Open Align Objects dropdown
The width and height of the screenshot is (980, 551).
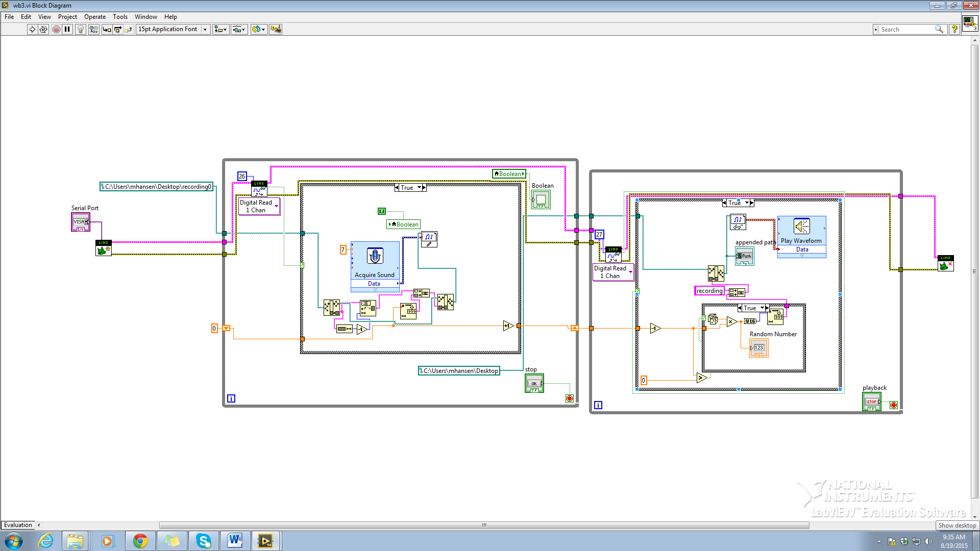[221, 29]
